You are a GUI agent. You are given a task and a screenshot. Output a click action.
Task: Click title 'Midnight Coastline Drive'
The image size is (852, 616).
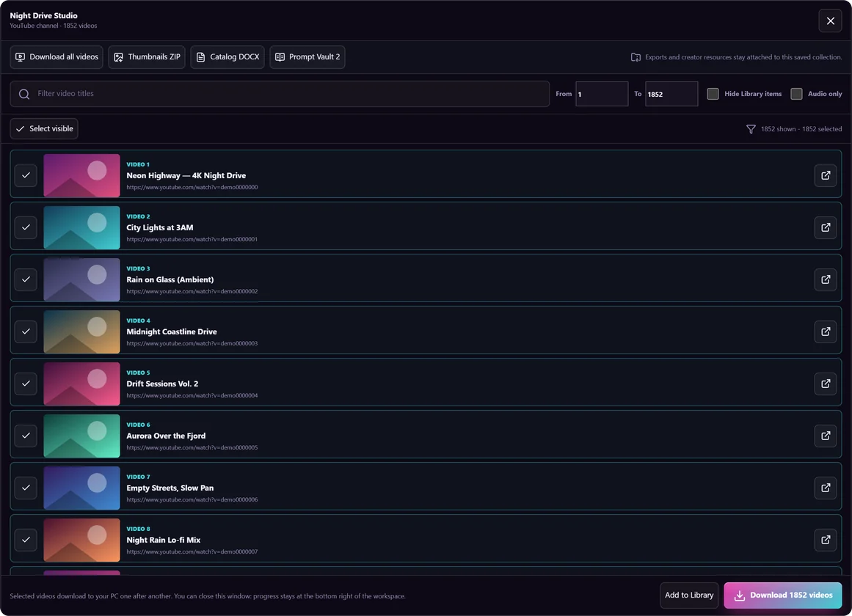[x=172, y=332]
